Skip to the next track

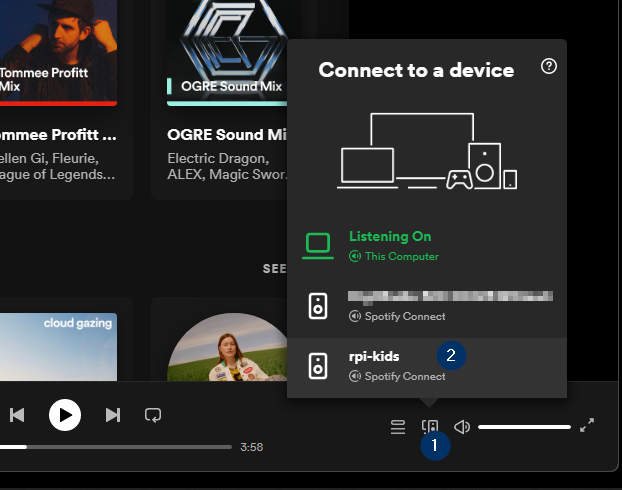[113, 414]
